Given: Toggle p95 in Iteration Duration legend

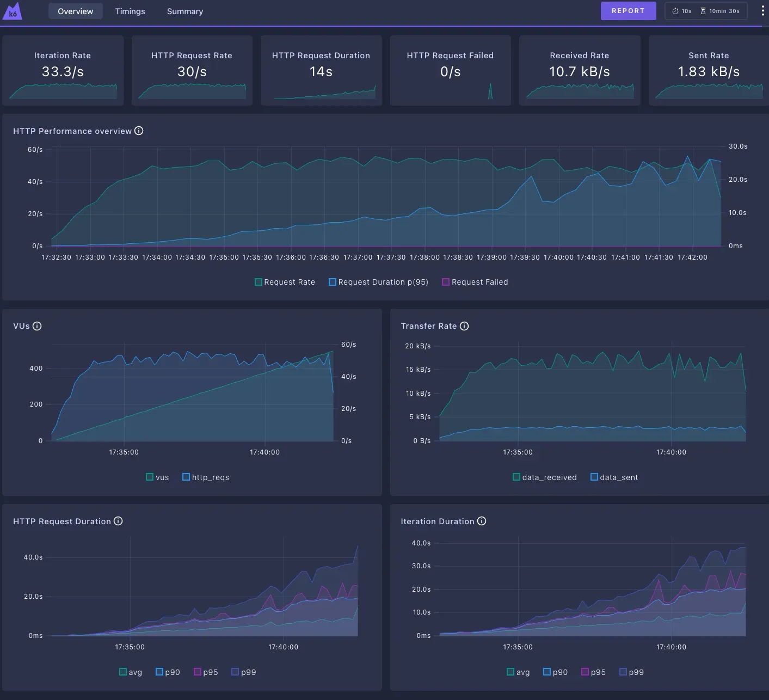Looking at the screenshot, I should point(593,672).
